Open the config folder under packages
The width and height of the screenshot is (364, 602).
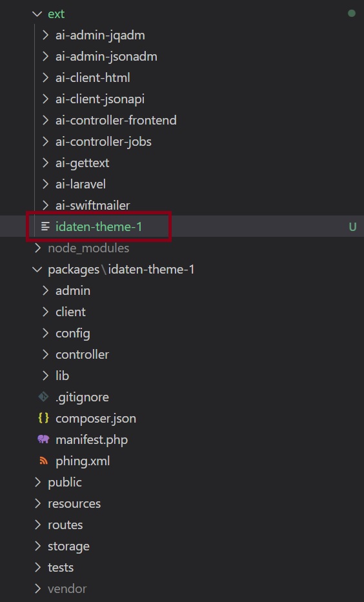pos(72,333)
